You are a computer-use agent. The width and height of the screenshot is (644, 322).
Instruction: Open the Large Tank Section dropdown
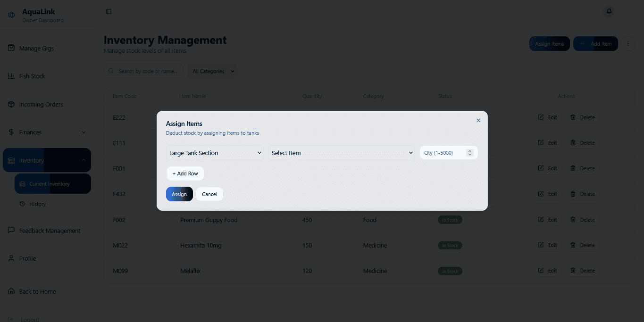pyautogui.click(x=215, y=153)
